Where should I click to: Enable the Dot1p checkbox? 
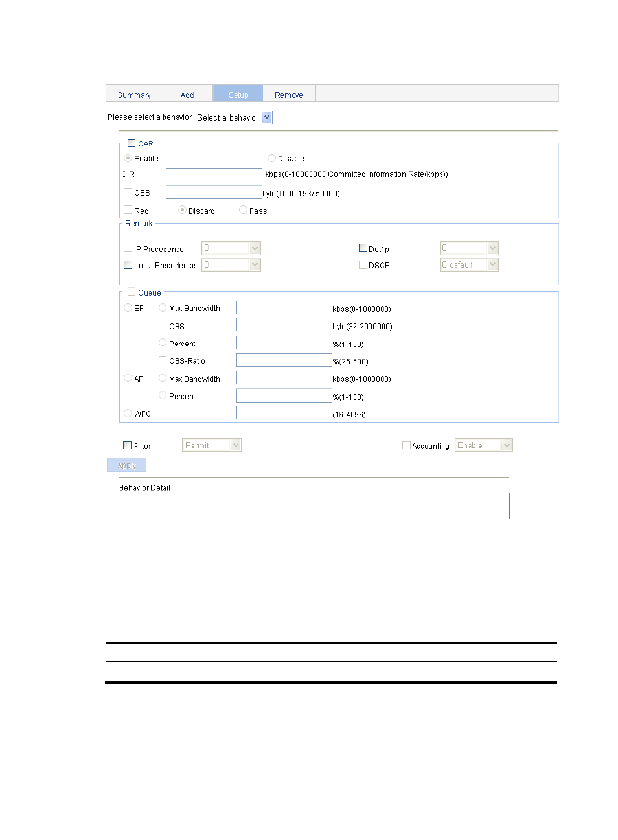click(x=363, y=248)
